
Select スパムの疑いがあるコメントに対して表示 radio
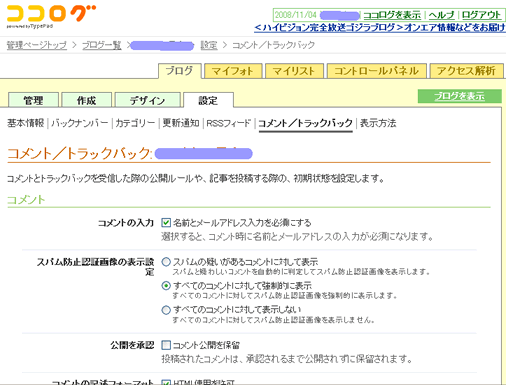pos(166,262)
